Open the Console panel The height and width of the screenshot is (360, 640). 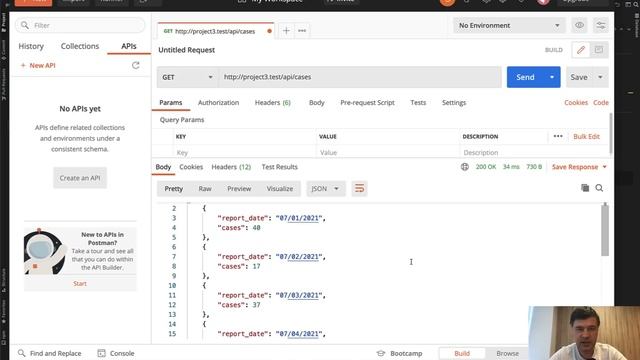(116, 353)
